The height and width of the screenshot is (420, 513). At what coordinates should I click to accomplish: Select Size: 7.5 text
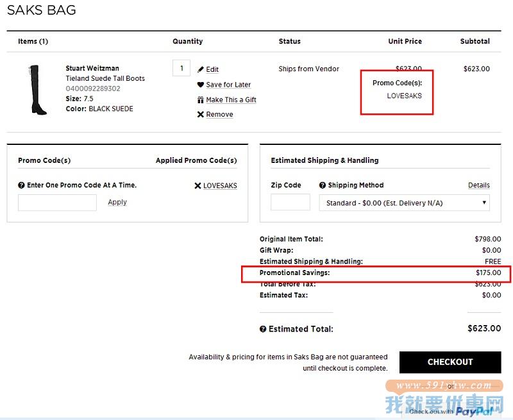(x=80, y=99)
